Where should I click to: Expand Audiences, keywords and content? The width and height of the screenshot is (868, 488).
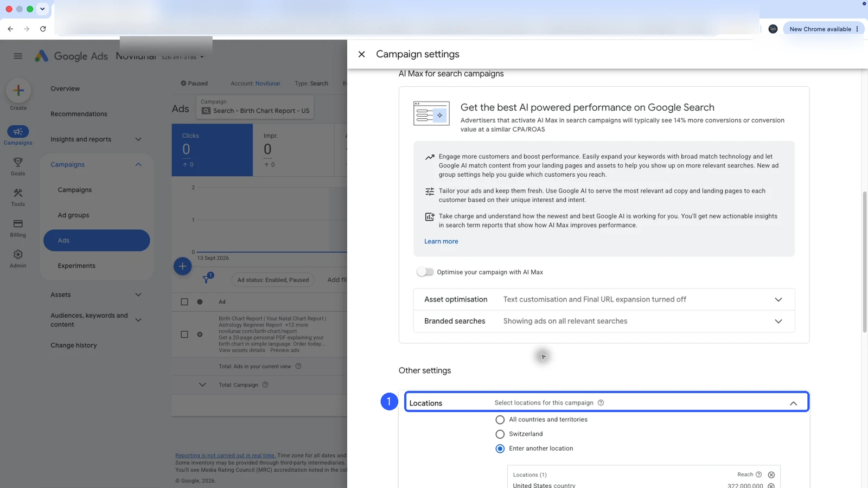click(x=138, y=320)
